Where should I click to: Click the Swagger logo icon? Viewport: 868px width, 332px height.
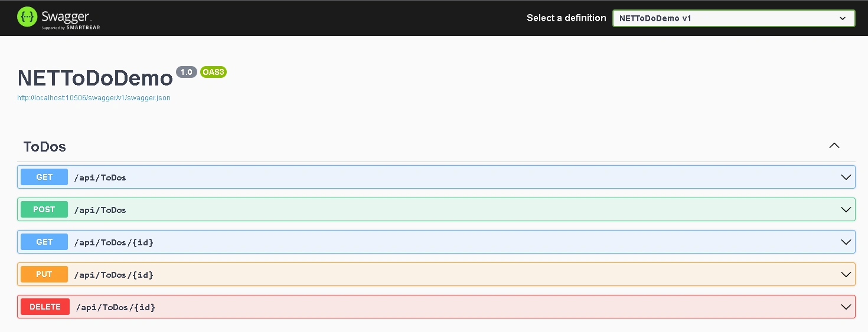27,17
